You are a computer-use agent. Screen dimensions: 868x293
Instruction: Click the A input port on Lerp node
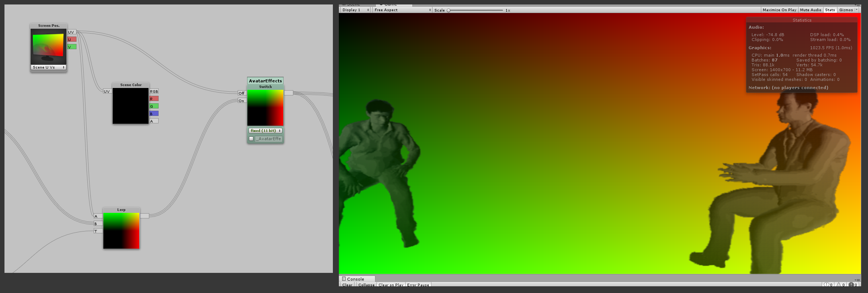pyautogui.click(x=98, y=216)
